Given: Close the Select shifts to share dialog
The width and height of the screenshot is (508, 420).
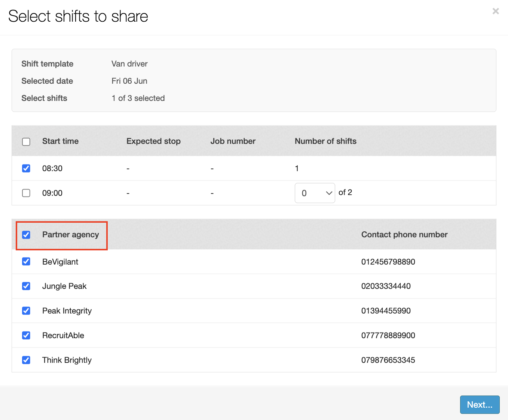Looking at the screenshot, I should pos(495,11).
